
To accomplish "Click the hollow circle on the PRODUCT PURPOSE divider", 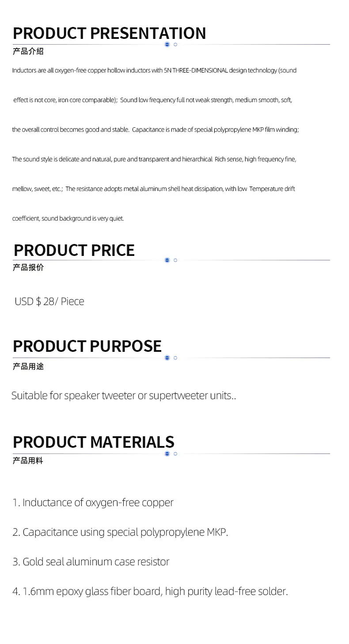I will (175, 358).
